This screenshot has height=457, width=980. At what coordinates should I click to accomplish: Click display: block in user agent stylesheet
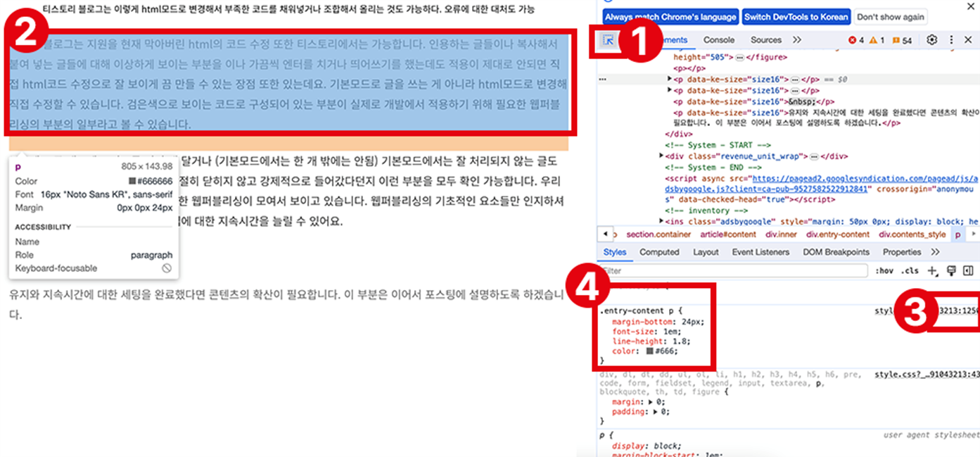click(x=646, y=446)
